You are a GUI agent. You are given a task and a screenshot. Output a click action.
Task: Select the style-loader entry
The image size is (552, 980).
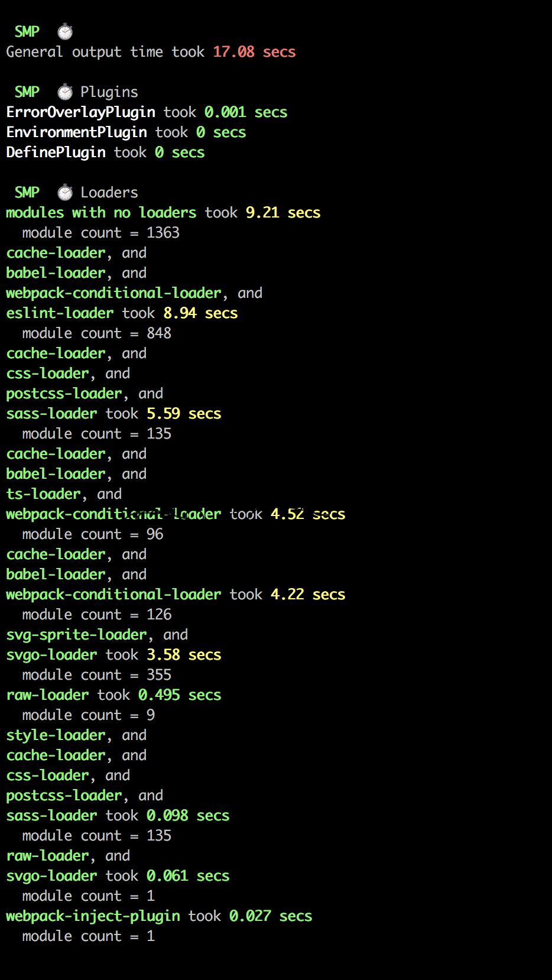[56, 735]
